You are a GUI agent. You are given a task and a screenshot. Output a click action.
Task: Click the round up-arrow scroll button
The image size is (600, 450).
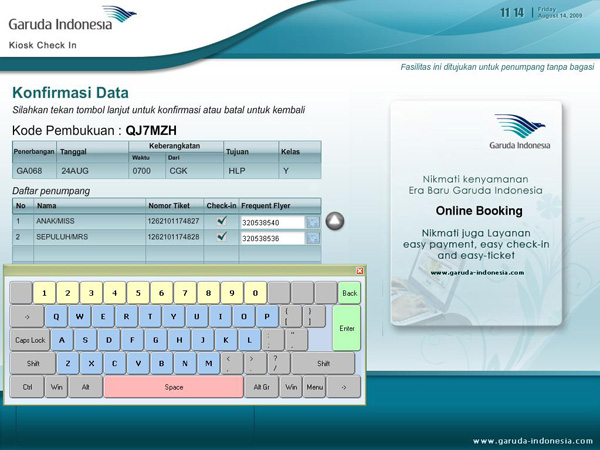pyautogui.click(x=335, y=221)
